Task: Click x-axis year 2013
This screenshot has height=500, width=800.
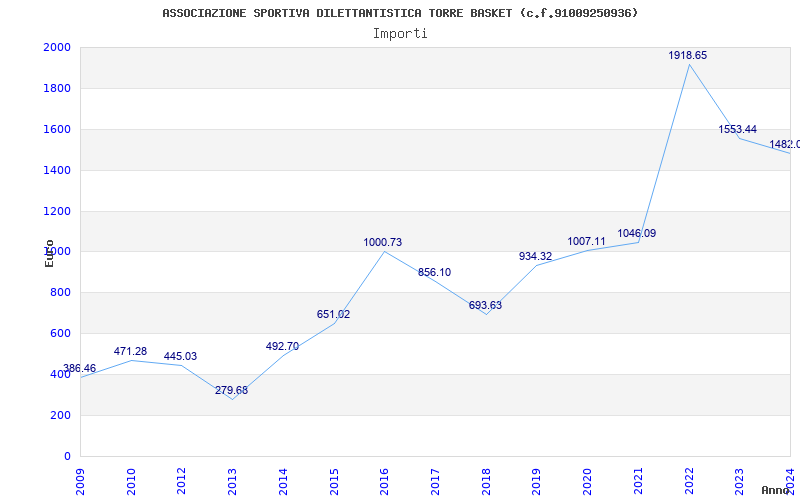Action: (232, 482)
